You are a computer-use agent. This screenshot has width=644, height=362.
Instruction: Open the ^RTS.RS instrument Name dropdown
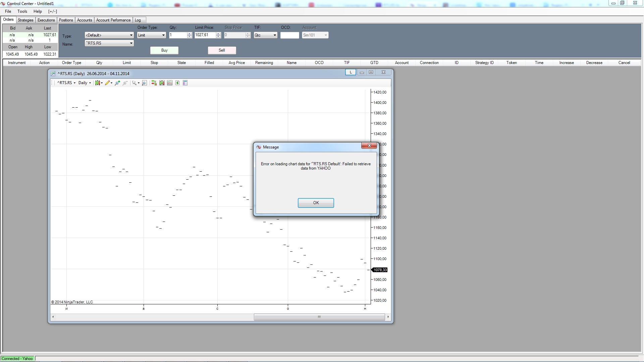tap(109, 43)
